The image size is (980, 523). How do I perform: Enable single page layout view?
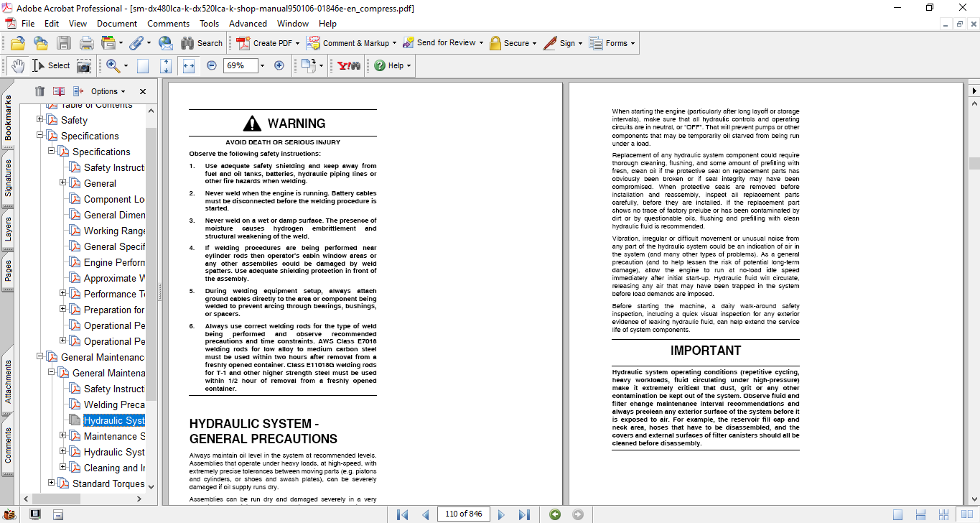click(x=897, y=514)
